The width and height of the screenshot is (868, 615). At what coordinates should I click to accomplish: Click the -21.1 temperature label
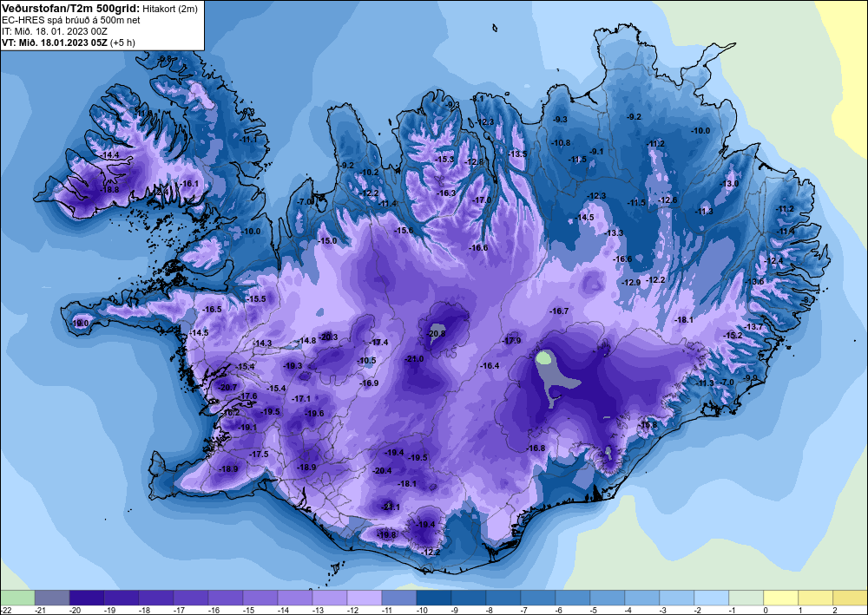[391, 507]
